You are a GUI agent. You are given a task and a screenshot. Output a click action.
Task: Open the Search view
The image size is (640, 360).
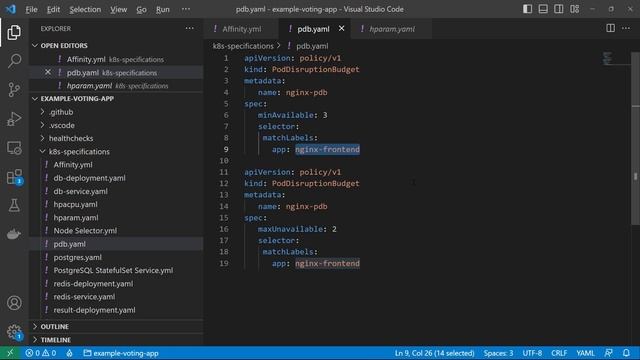(14, 61)
